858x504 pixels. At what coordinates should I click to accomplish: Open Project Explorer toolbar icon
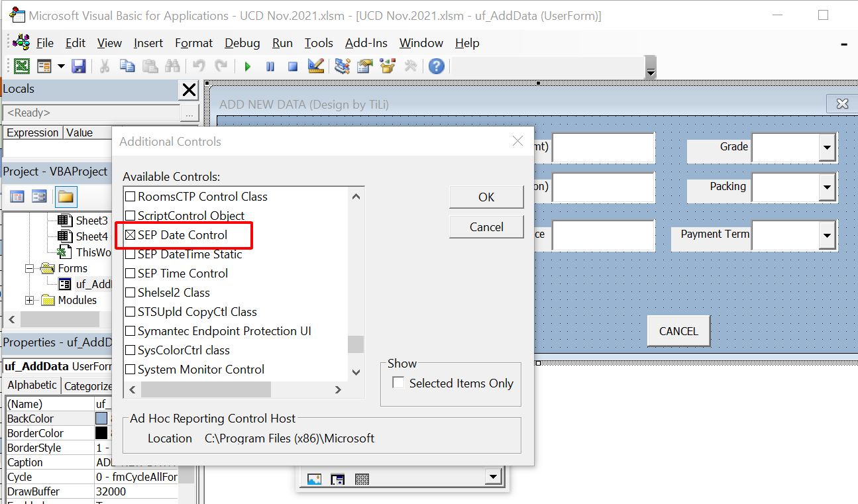point(343,66)
